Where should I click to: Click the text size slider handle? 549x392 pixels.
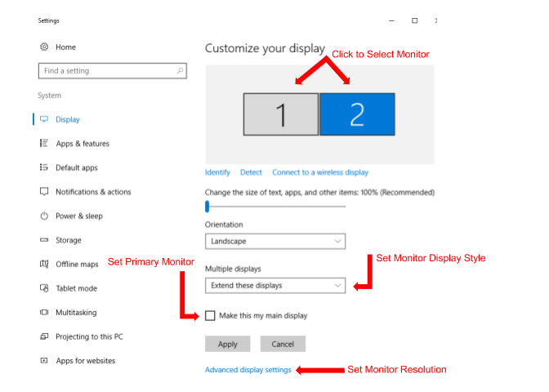click(208, 207)
